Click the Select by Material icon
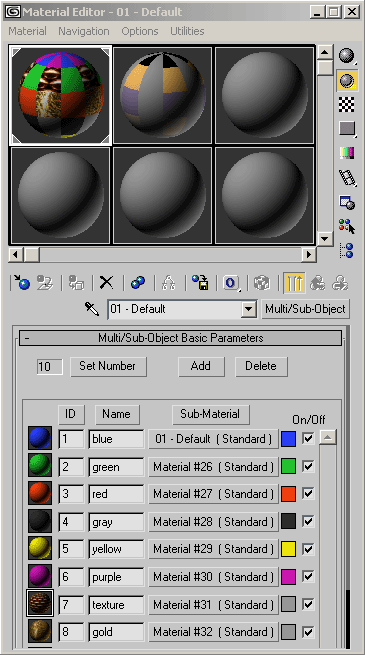Viewport: 365px width, 655px height. (347, 226)
